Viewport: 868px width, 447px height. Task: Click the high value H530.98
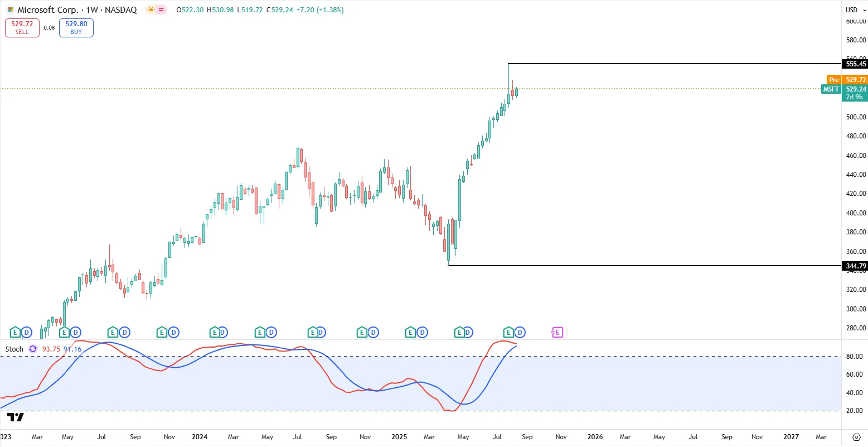(x=220, y=10)
